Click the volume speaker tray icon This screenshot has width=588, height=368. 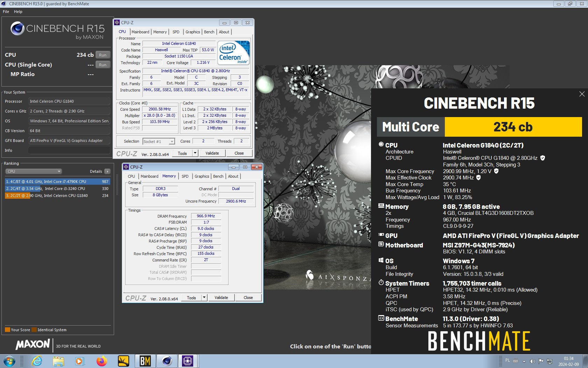(532, 361)
